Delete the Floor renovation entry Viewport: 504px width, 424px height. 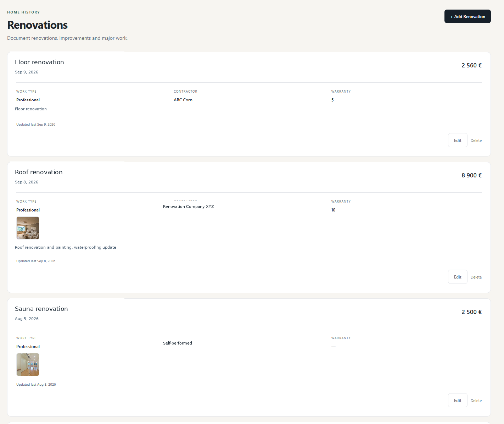[x=476, y=141]
